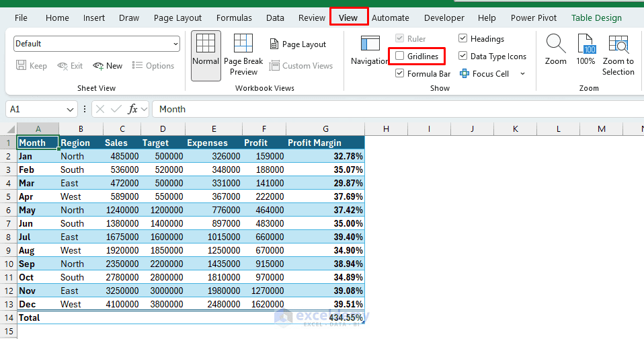Click Exit in Sheet View

pos(70,66)
